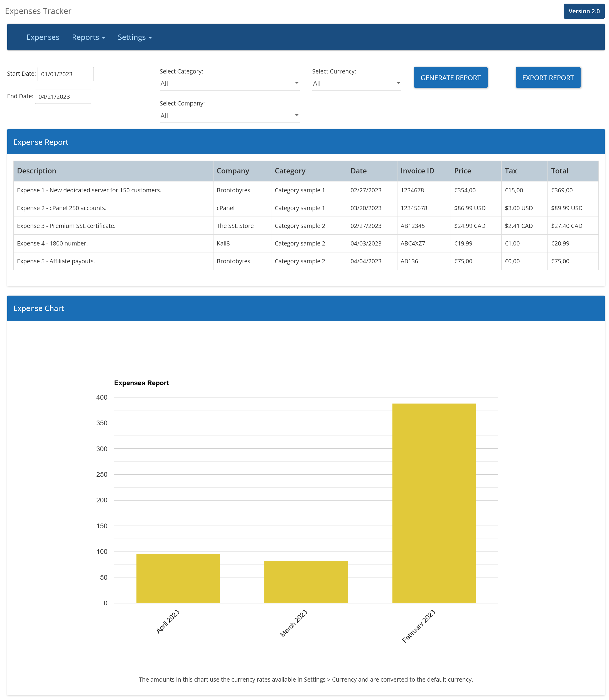Expand the Select Category dropdown

point(229,83)
